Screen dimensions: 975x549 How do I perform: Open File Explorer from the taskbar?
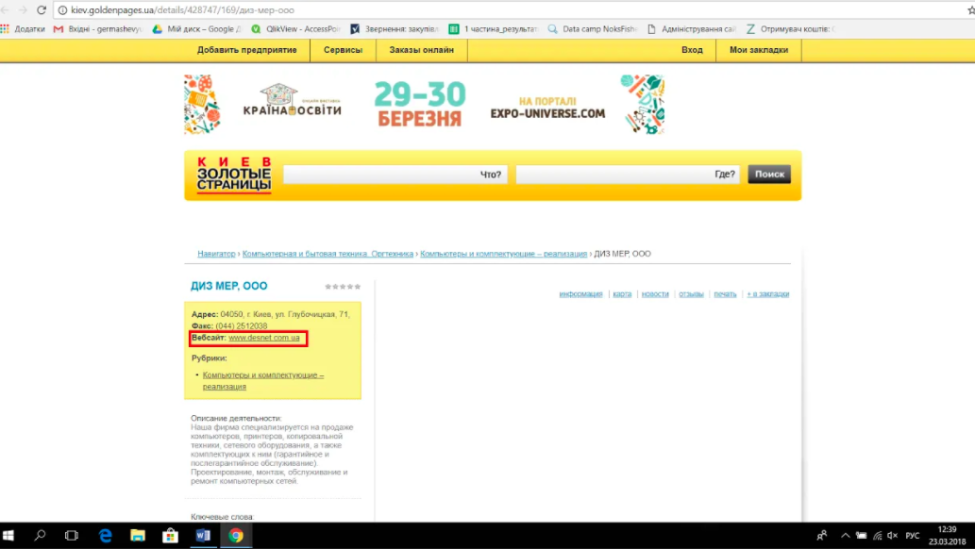(138, 536)
